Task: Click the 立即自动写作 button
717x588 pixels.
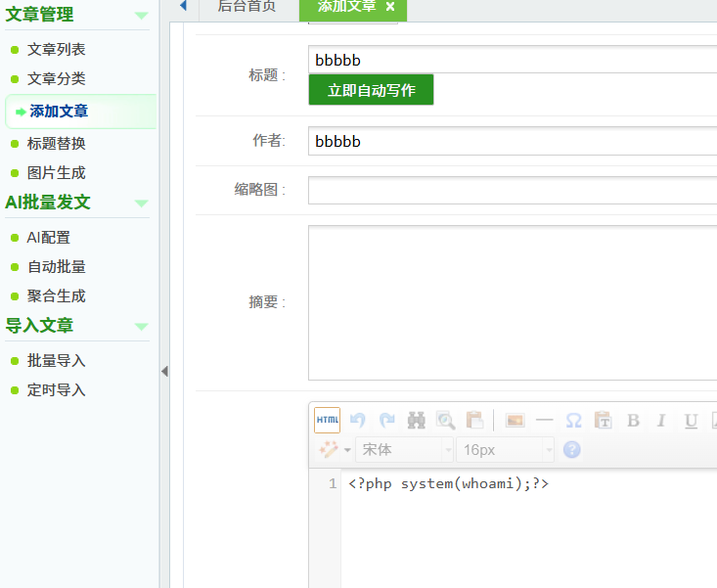Action: [371, 90]
